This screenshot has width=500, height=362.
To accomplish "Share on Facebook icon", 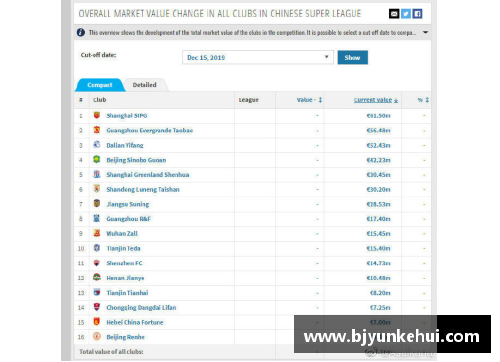I will click(x=417, y=14).
